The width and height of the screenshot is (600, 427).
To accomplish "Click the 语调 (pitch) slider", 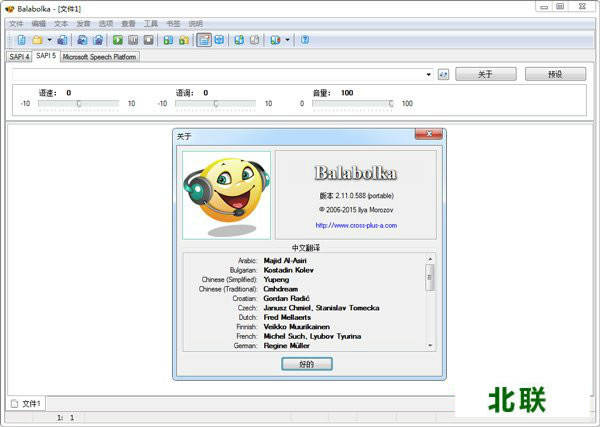I will [215, 103].
